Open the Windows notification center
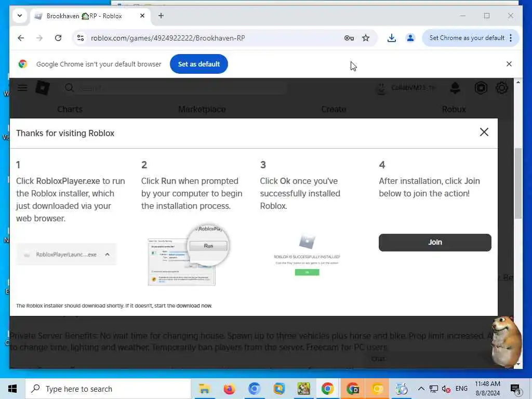The height and width of the screenshot is (399, 532). tap(516, 389)
